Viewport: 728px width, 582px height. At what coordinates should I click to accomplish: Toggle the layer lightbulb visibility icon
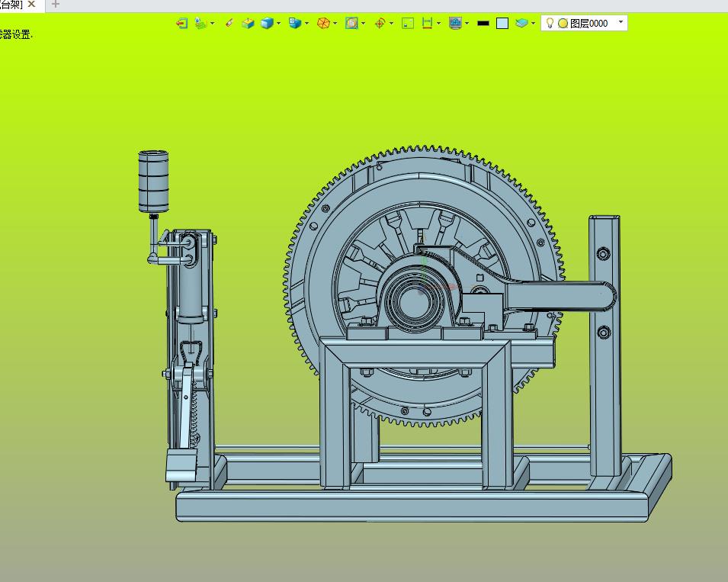(550, 24)
